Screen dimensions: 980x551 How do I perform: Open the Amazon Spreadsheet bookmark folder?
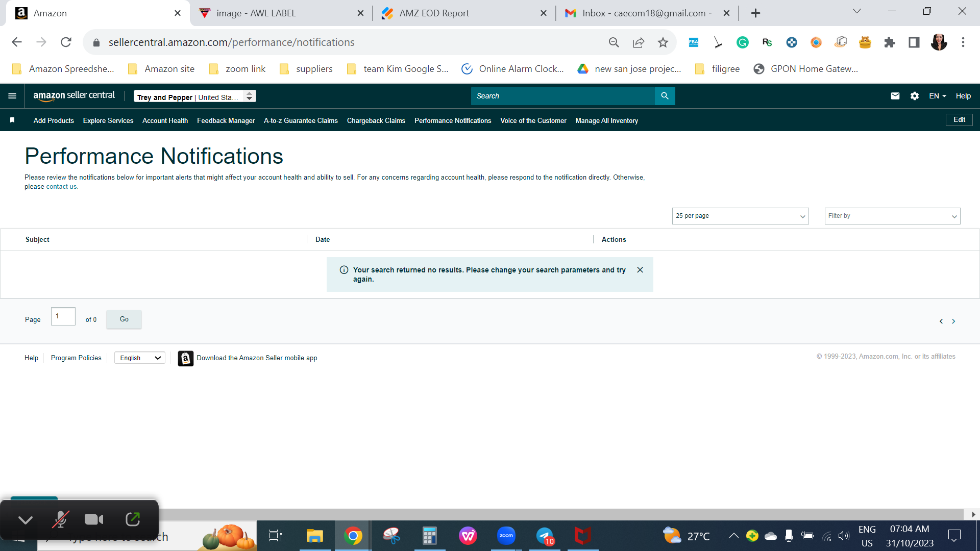pyautogui.click(x=63, y=69)
